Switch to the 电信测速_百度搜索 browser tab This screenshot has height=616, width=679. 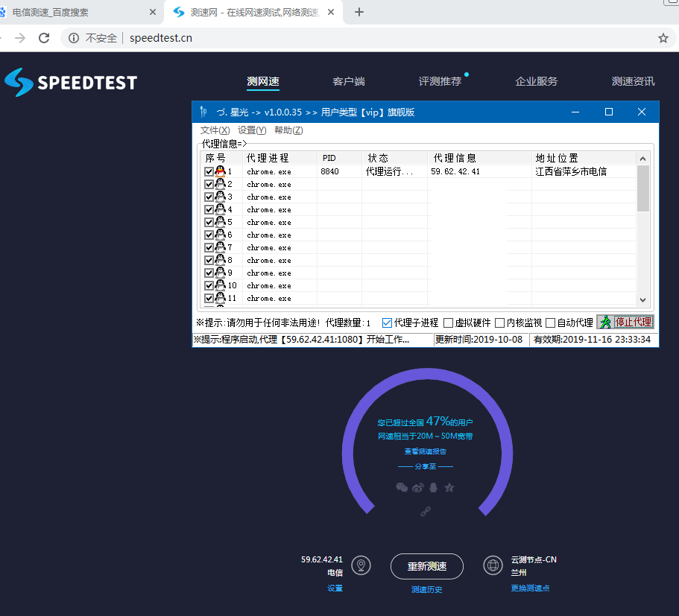tap(78, 12)
